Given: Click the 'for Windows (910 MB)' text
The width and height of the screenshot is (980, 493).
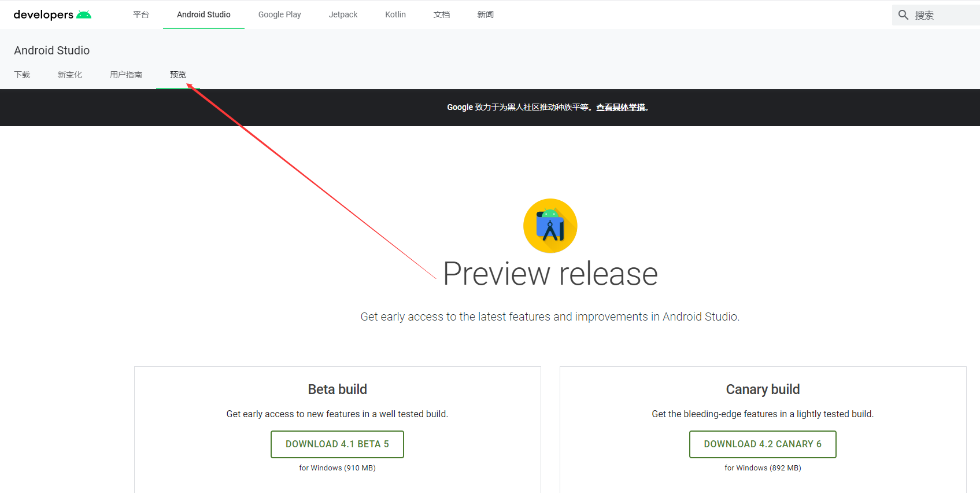Looking at the screenshot, I should pyautogui.click(x=337, y=468).
